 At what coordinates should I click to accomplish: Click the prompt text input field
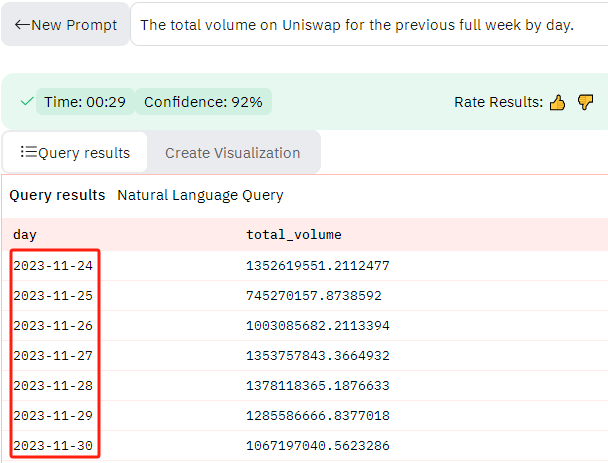369,24
